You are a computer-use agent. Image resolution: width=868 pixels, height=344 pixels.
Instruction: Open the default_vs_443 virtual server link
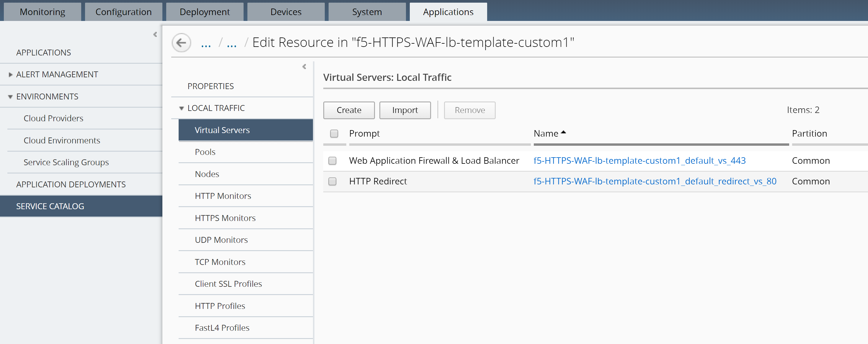[x=639, y=161]
